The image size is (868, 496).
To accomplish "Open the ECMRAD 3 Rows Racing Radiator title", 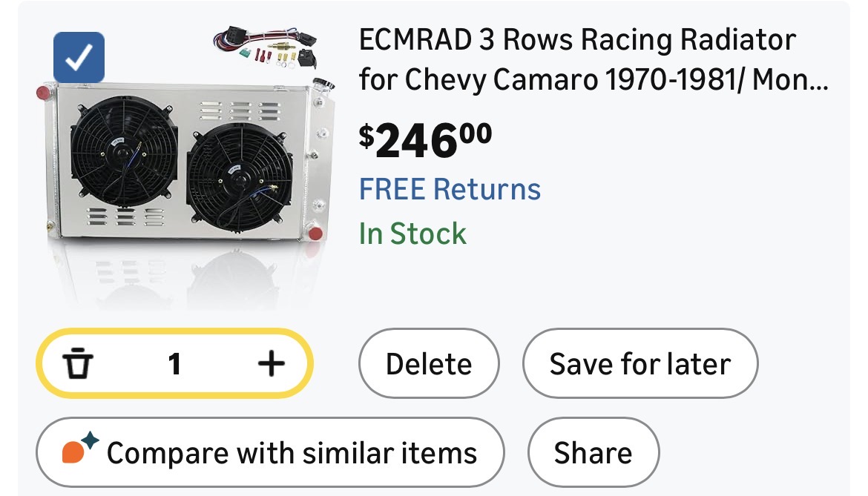I will (x=576, y=40).
